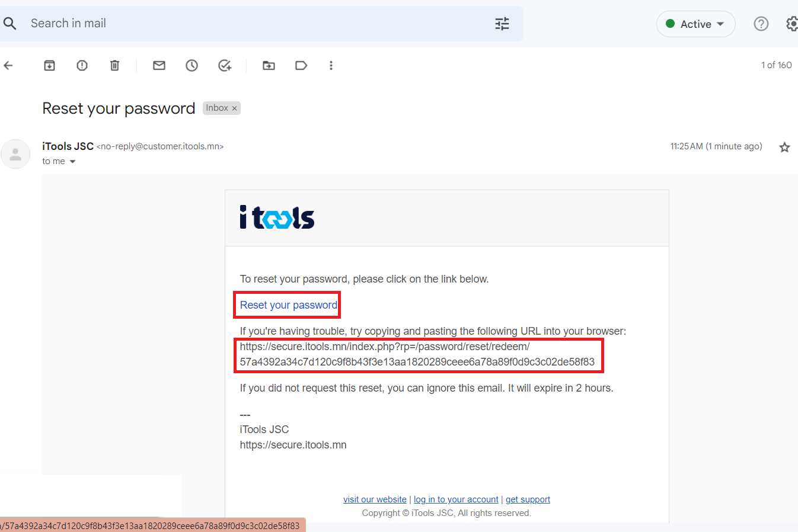This screenshot has width=798, height=532.
Task: Follow the visit our website link
Action: click(x=375, y=499)
